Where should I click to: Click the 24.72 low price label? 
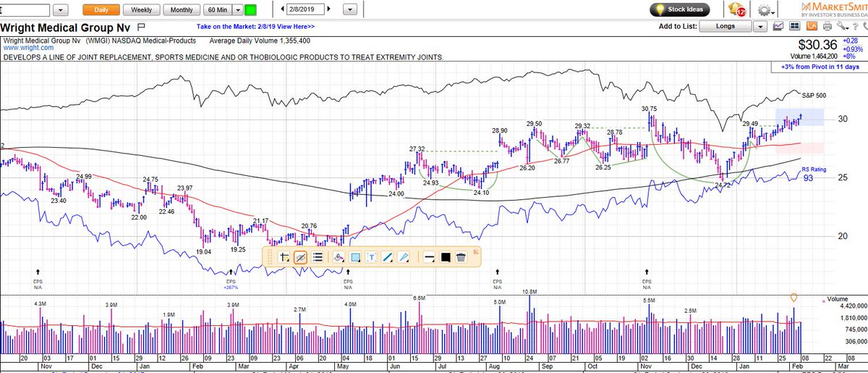tap(723, 185)
